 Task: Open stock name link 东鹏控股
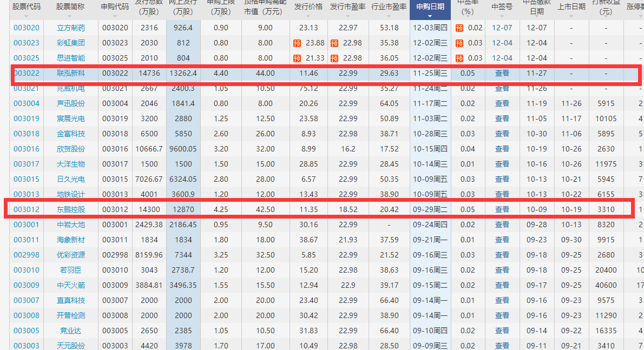click(x=71, y=210)
